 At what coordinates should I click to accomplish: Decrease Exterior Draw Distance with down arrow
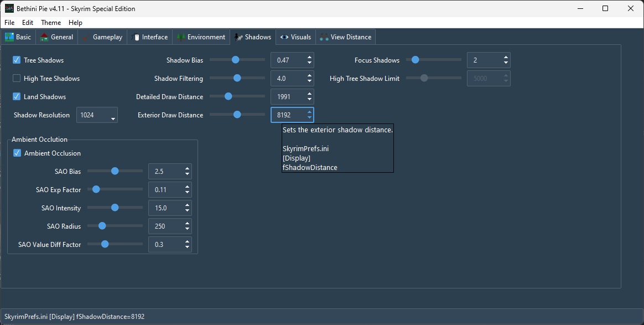(x=309, y=117)
